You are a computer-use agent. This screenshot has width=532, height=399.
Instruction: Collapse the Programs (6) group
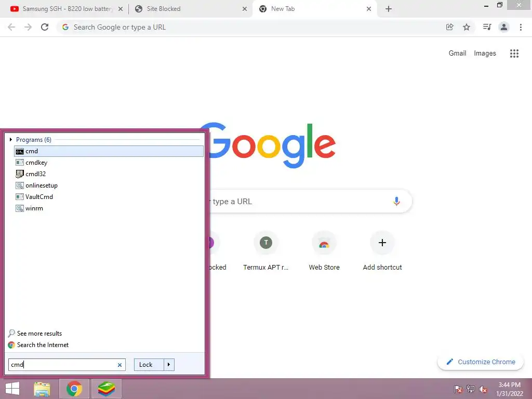tap(10, 139)
